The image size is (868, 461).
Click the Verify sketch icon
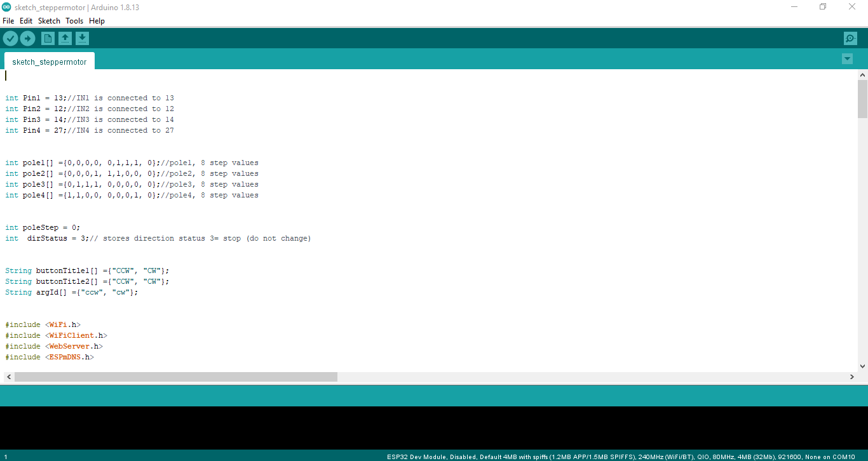[10, 38]
